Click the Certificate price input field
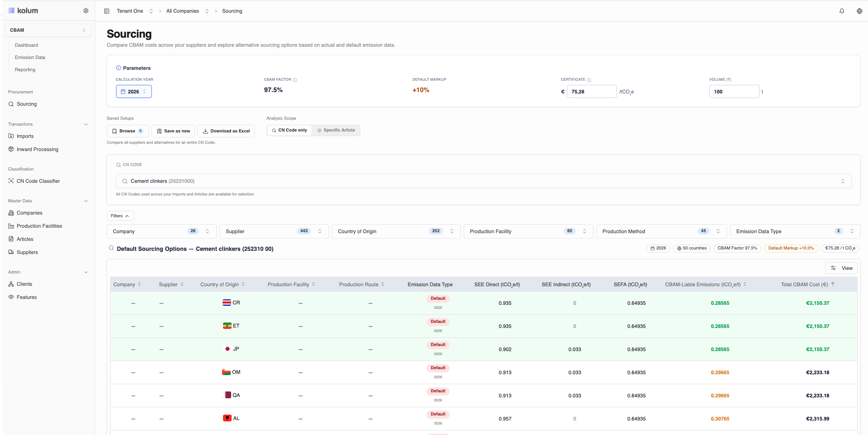This screenshot has width=868, height=435. tap(592, 92)
